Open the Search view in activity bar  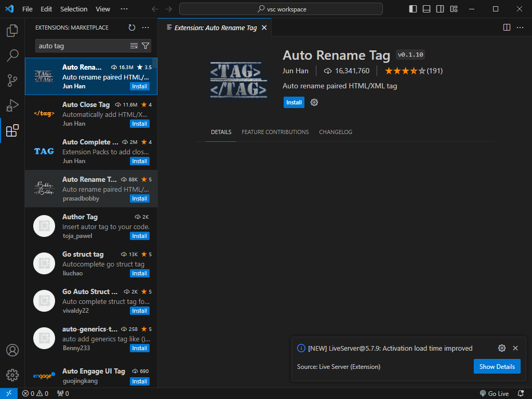tap(12, 55)
